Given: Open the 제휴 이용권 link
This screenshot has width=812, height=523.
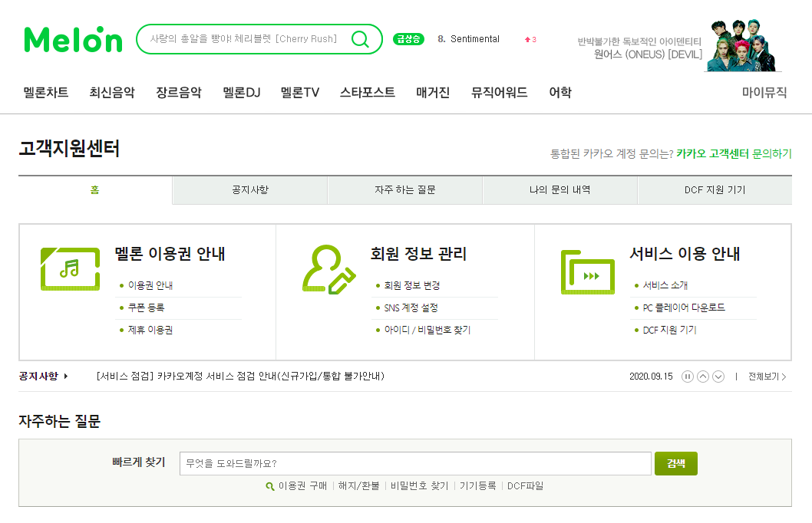Looking at the screenshot, I should point(150,330).
